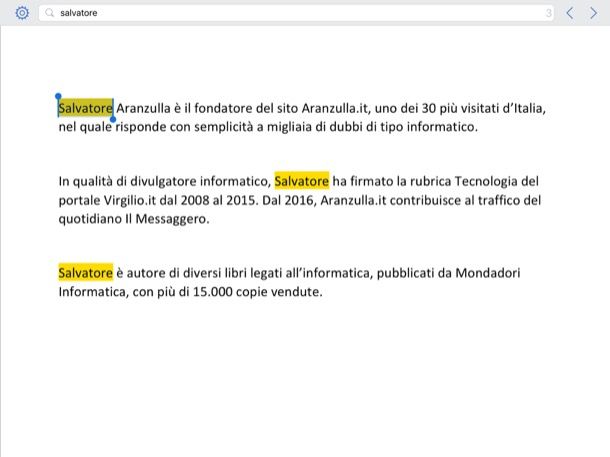The height and width of the screenshot is (457, 610).
Task: Click the selected 'Salvatore' before Aranzulla
Action: (86, 108)
